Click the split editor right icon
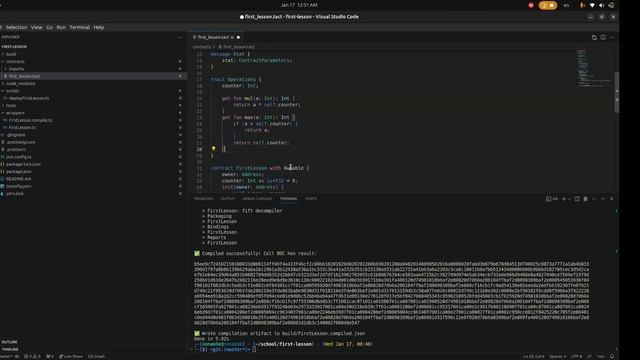The image size is (640, 360). tap(603, 37)
